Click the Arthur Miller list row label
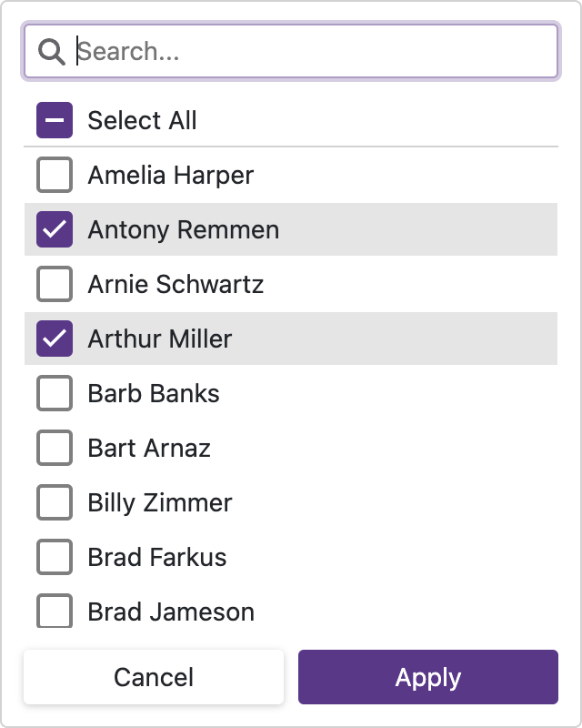This screenshot has width=582, height=728. [x=160, y=339]
